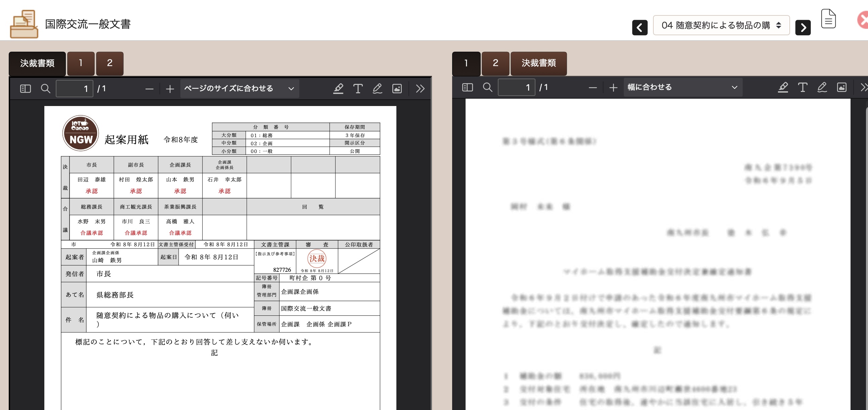The width and height of the screenshot is (868, 410).
Task: Open more tools chevron in left viewer
Action: 420,89
